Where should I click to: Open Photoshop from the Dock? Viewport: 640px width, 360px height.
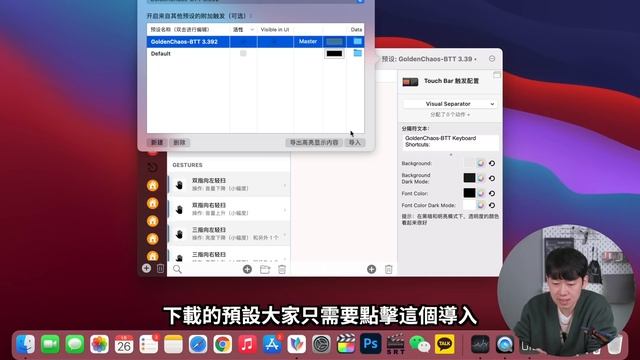pyautogui.click(x=370, y=344)
